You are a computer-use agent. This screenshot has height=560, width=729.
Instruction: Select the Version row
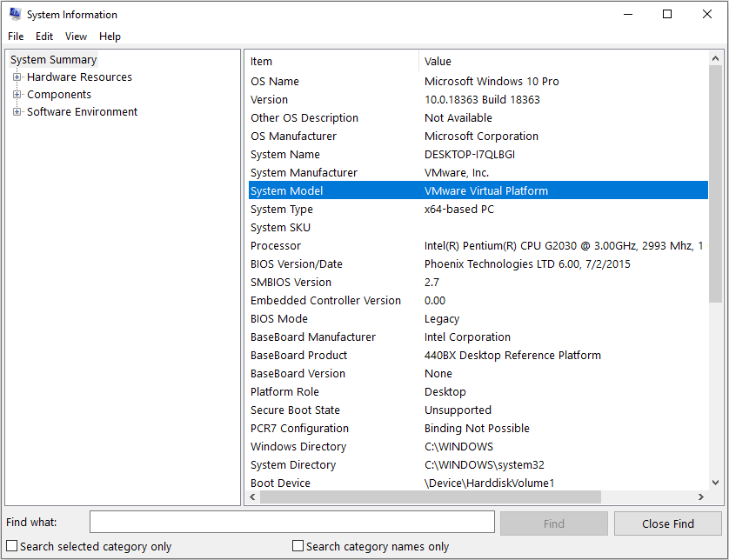click(478, 99)
